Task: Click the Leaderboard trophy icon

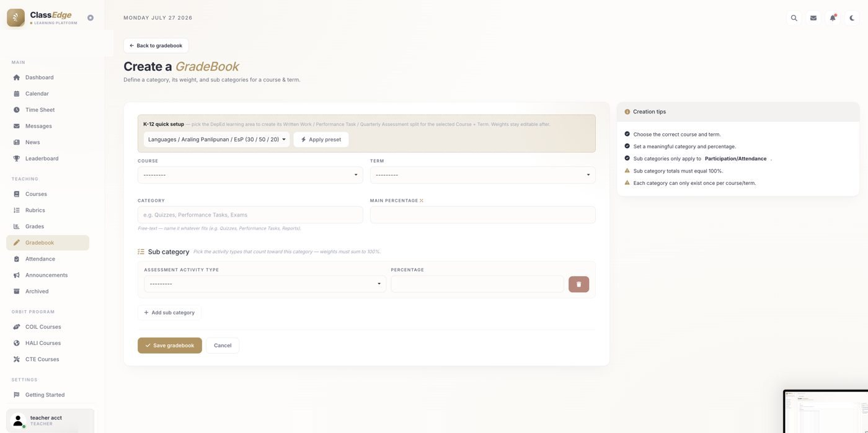Action: (x=17, y=158)
